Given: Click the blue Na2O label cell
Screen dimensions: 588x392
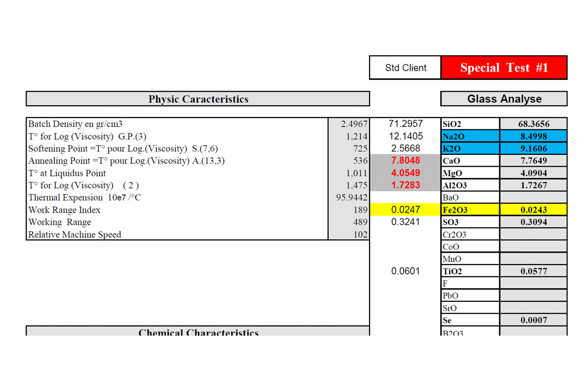Looking at the screenshot, I should [x=470, y=136].
